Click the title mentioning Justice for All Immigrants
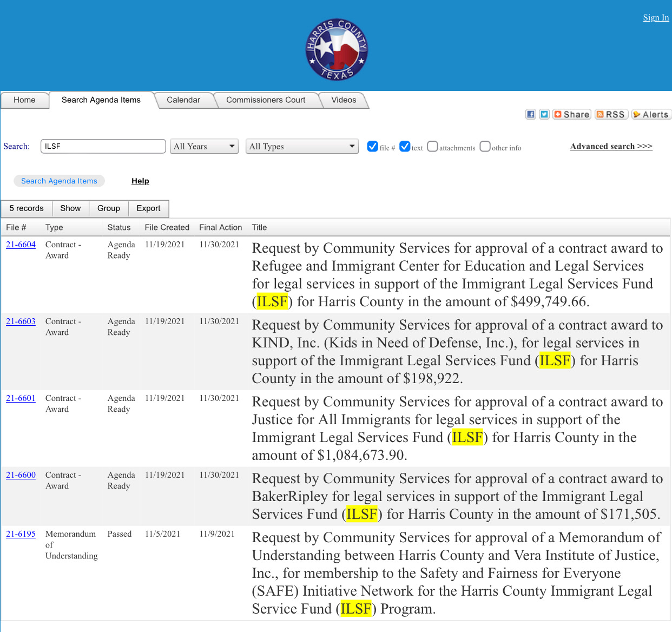The height and width of the screenshot is (632, 672). (x=457, y=429)
